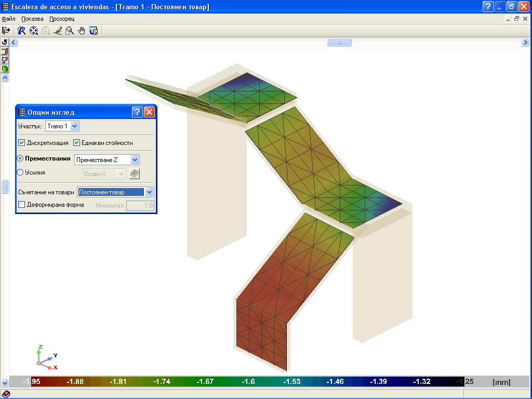
Task: Click the right arrow of horizontal scrollbar
Action: click(x=525, y=43)
